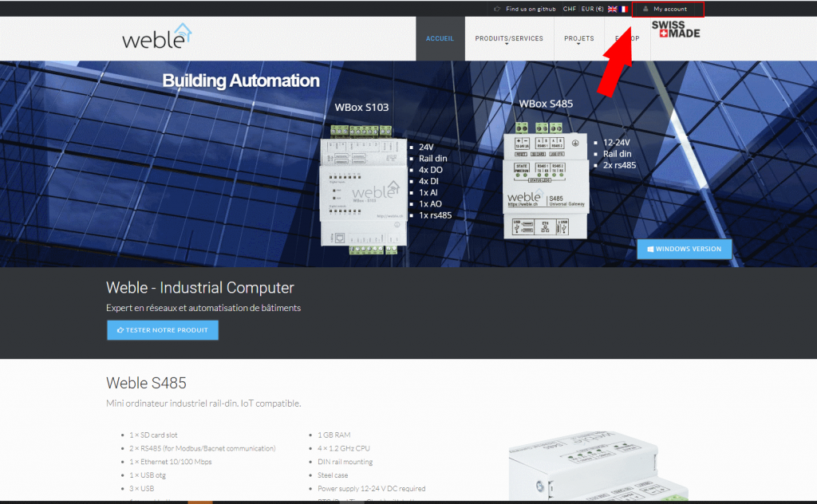Screen dimensions: 817x504
Task: Click the '4 × 1.2 GHz CPU' item
Action: [343, 448]
